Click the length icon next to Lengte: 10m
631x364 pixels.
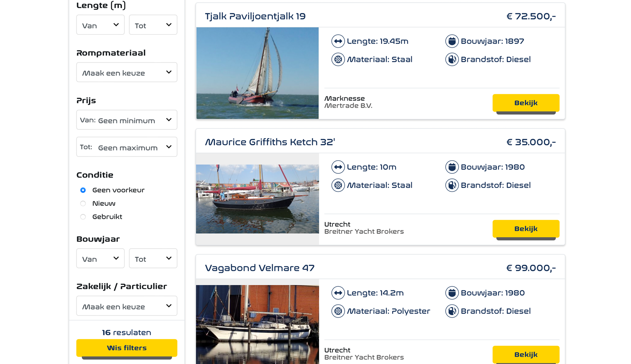click(338, 167)
